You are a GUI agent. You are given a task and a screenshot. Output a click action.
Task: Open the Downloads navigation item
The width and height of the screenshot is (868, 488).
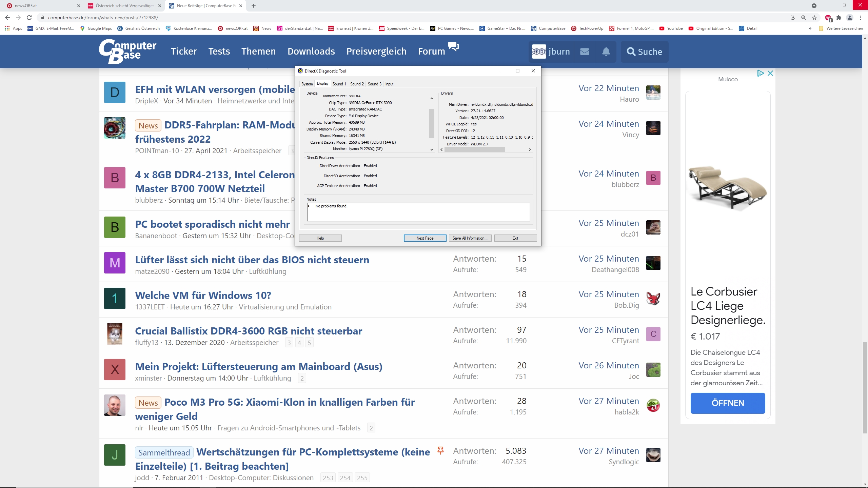coord(311,52)
